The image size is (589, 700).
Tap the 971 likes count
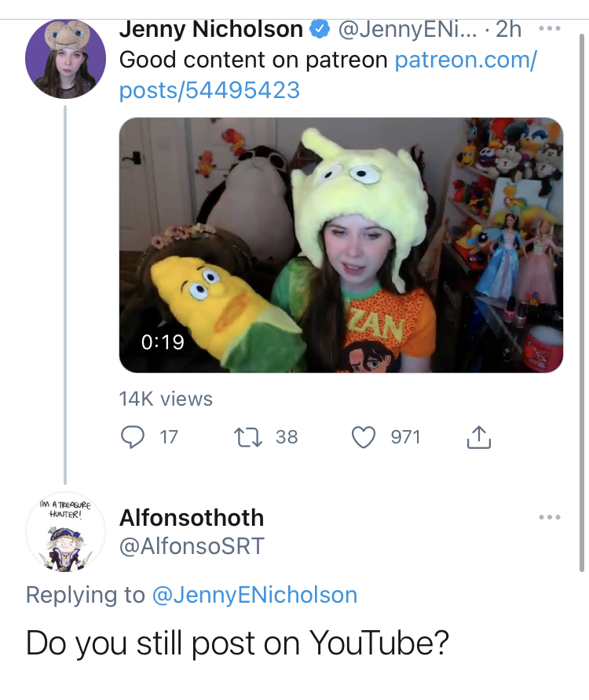(x=405, y=437)
